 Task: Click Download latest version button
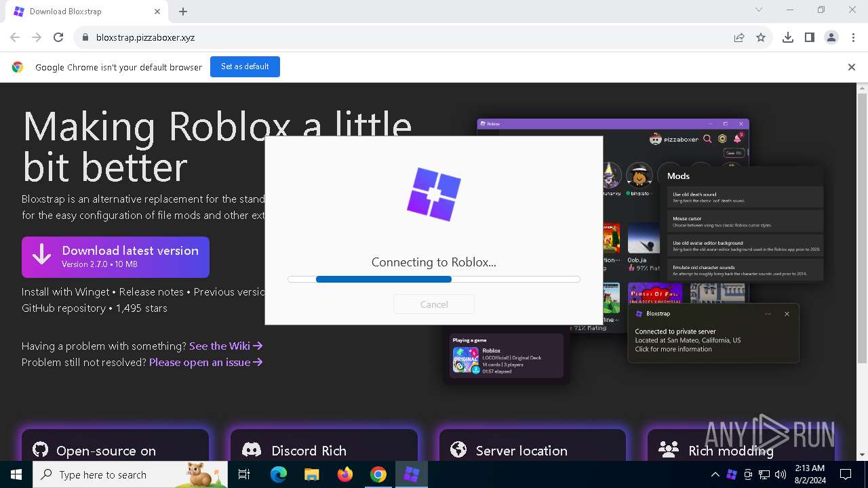(115, 257)
